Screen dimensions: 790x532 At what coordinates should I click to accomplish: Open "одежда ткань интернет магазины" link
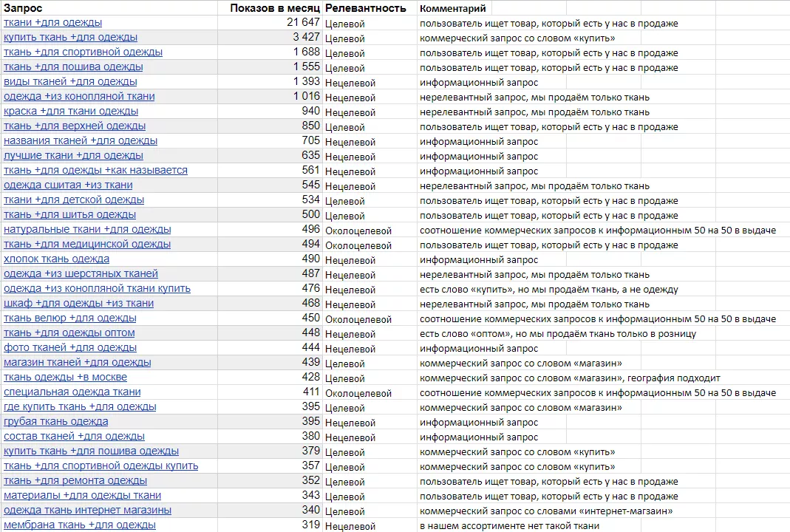[x=87, y=511]
